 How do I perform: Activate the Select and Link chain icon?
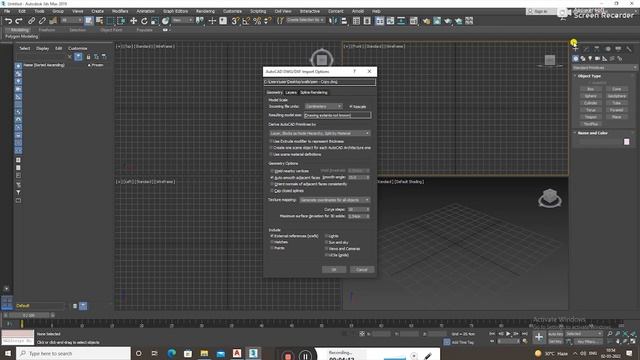31,21
